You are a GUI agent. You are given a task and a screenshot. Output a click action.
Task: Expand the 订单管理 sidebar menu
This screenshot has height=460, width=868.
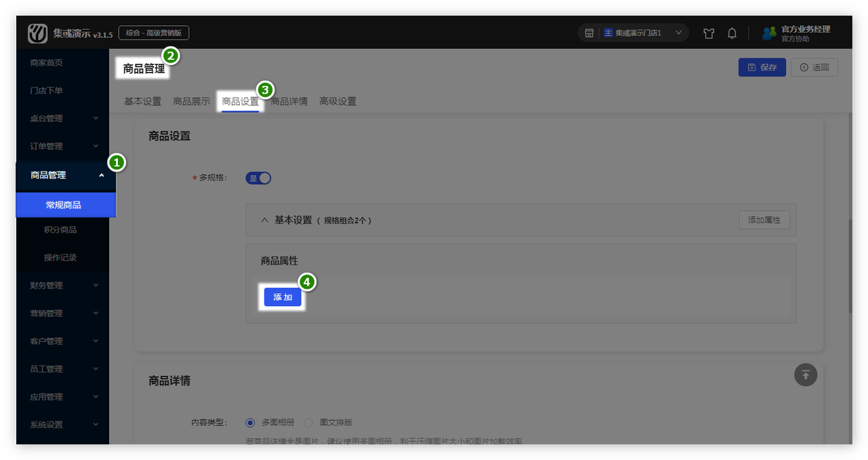pos(62,146)
